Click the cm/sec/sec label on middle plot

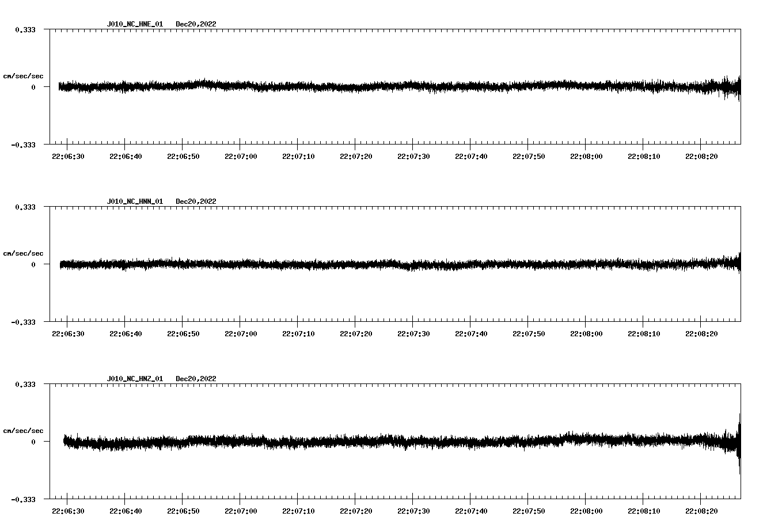pos(23,253)
